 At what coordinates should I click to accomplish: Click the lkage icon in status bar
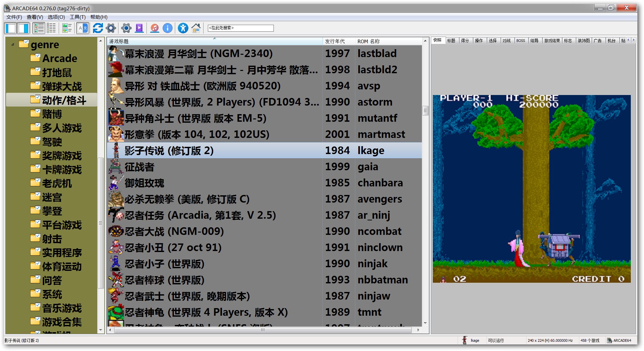point(465,340)
